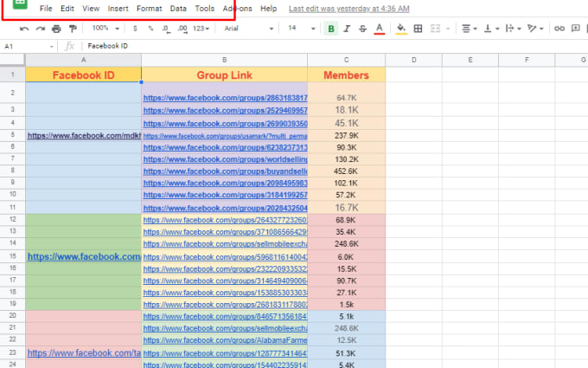Open text color picker
588x368 pixels.
[380, 29]
